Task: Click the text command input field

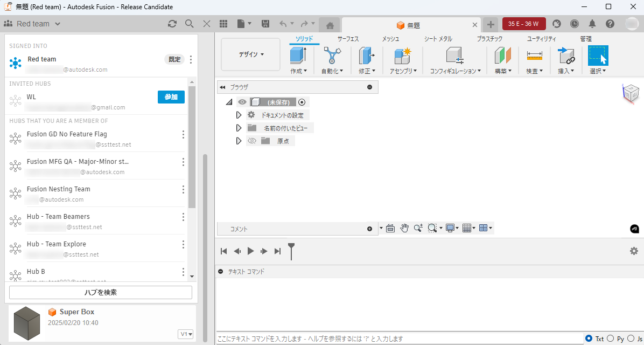Action: tap(399, 339)
